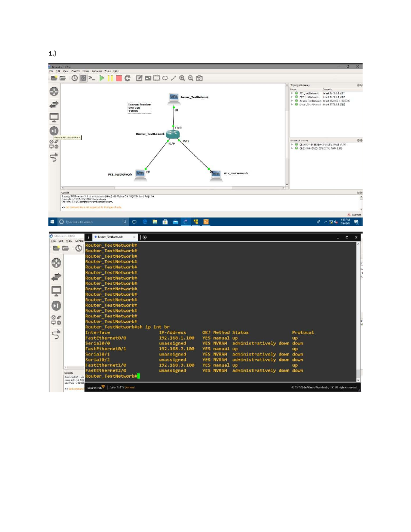This screenshot has height=532, width=411.
Task: Browse end devices monitor icon
Action: (54, 117)
